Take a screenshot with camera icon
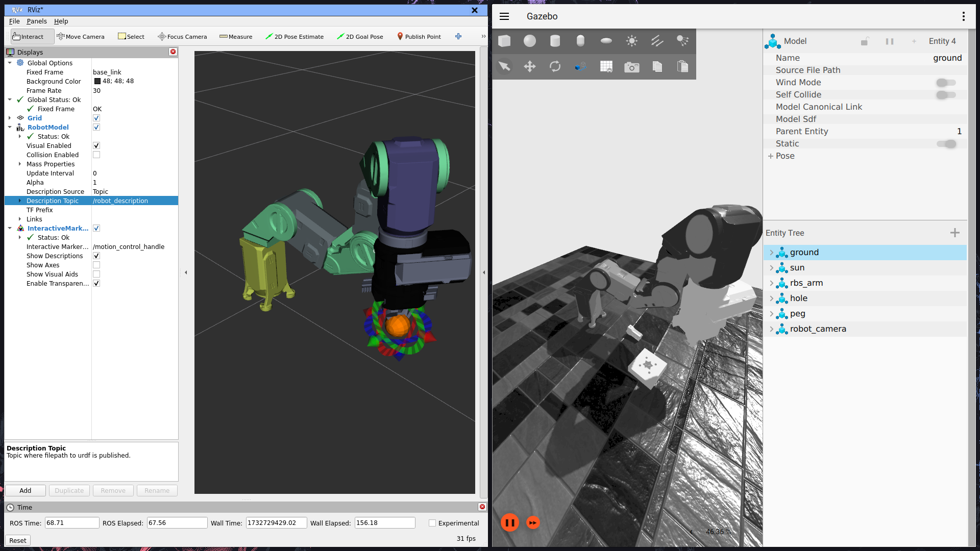Viewport: 980px width, 551px height. point(631,67)
